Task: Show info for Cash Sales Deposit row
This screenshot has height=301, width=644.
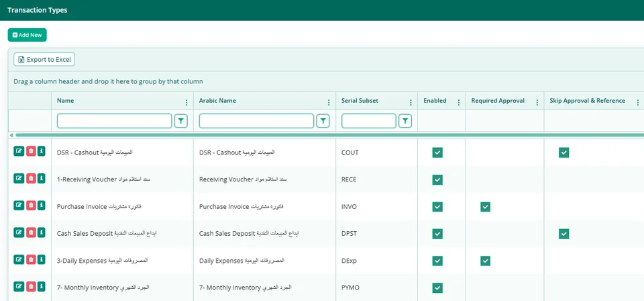Action: pyautogui.click(x=41, y=232)
